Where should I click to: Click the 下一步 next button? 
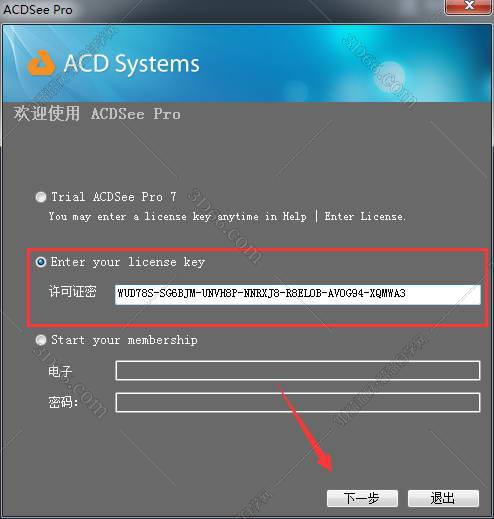(x=362, y=499)
